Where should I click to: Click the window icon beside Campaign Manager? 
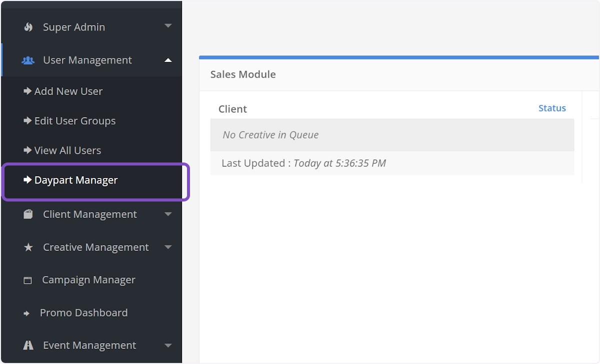(28, 279)
